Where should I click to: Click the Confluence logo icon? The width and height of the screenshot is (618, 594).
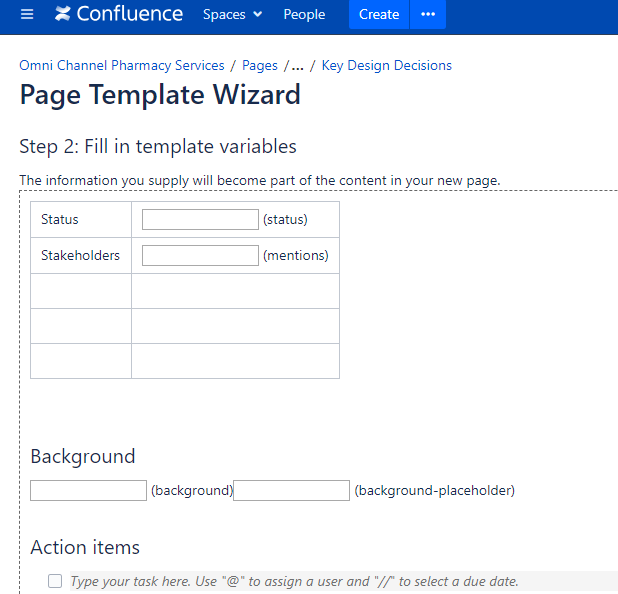coord(63,14)
